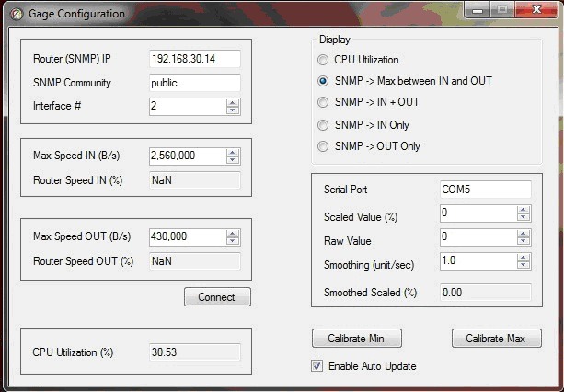Click the Smoothing (unit/sec) label

pos(369,265)
